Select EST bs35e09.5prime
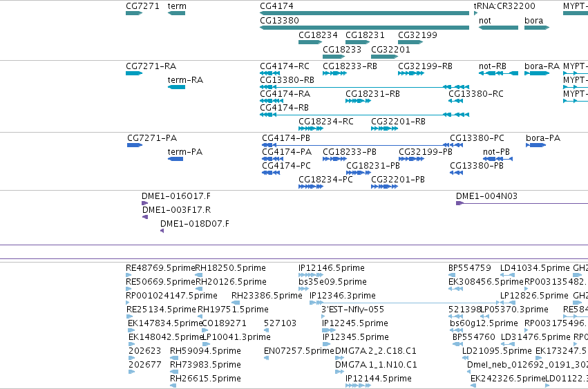Image resolution: width=588 pixels, height=389 pixels. (332, 282)
